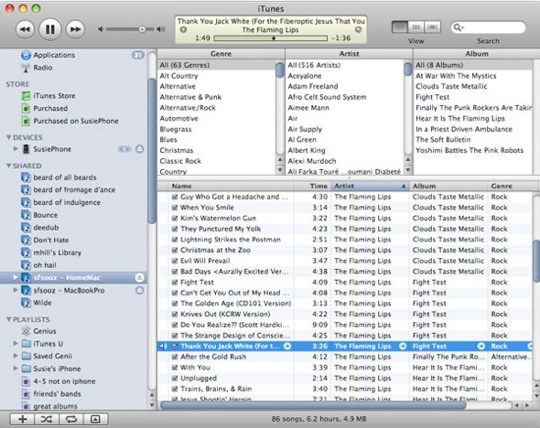Toggle repeat mode
Image resolution: width=540 pixels, height=428 pixels.
[71, 419]
